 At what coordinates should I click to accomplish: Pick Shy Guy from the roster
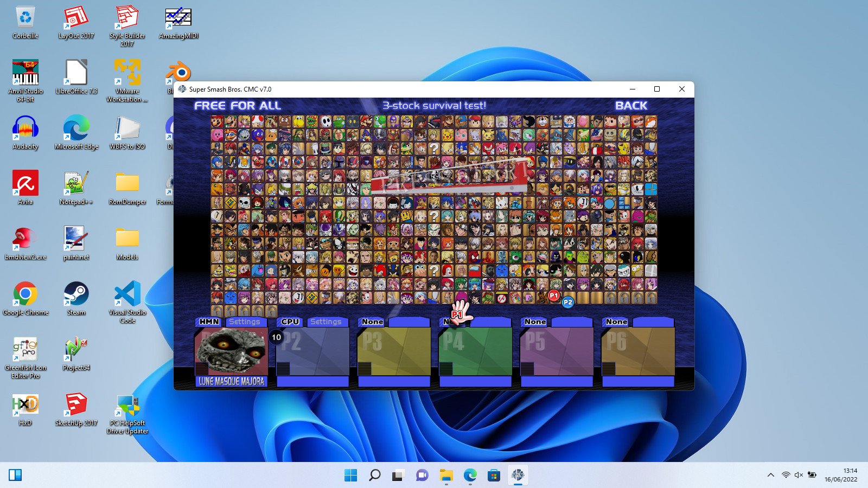point(325,121)
